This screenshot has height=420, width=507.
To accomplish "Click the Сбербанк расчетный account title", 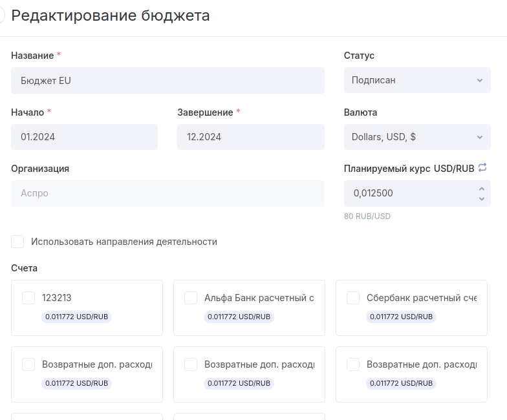I will pos(421,298).
